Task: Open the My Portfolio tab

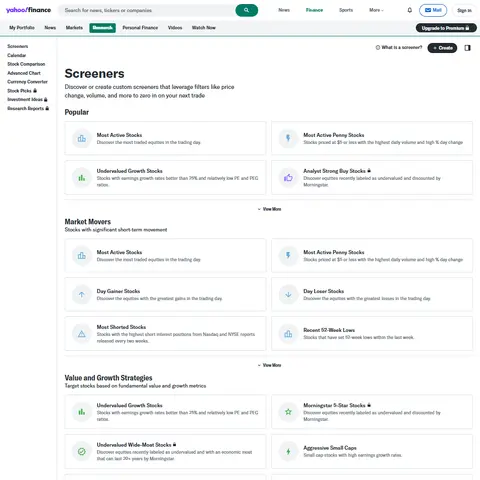Action: tap(22, 28)
